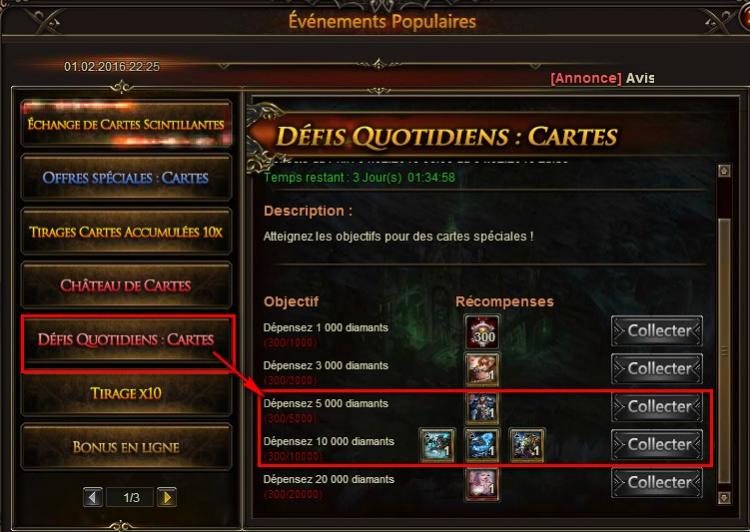
Task: Click the reward card for 5 000 diamants
Action: click(482, 408)
